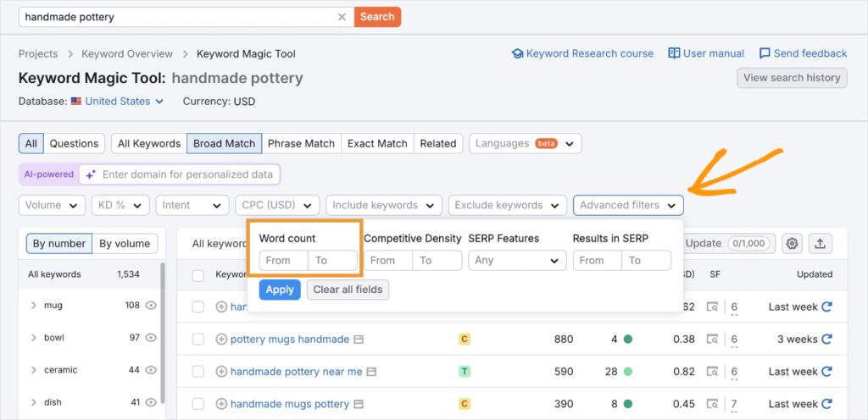
Task: Toggle eye icon for dish group
Action: (151, 402)
